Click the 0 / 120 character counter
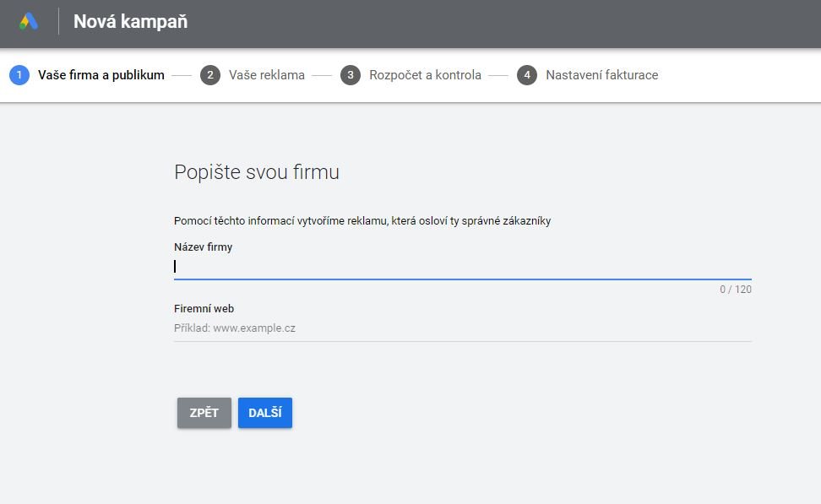 (x=735, y=290)
